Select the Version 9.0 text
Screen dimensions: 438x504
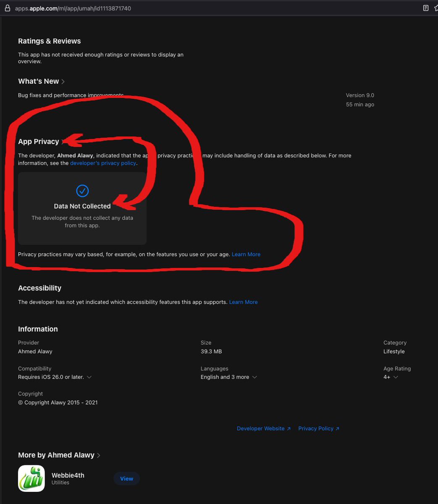[x=360, y=95]
